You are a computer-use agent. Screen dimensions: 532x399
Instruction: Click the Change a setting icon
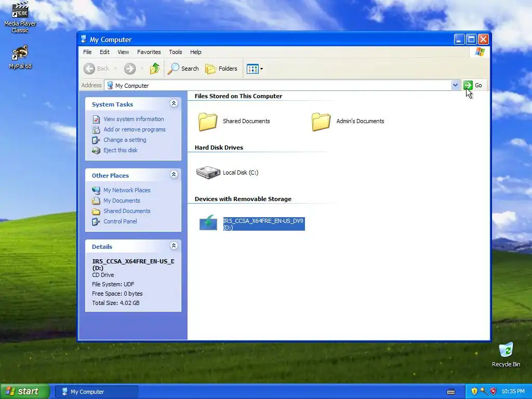point(96,140)
